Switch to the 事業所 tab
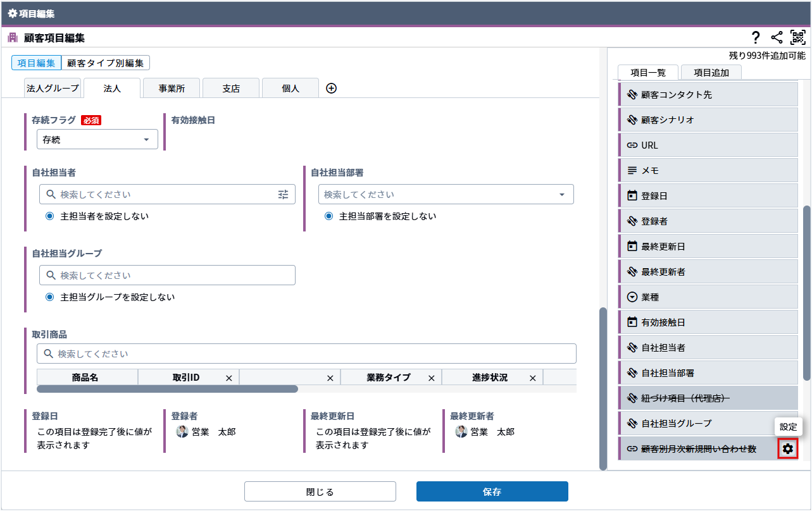Viewport: 812px width, 511px height. (172, 89)
